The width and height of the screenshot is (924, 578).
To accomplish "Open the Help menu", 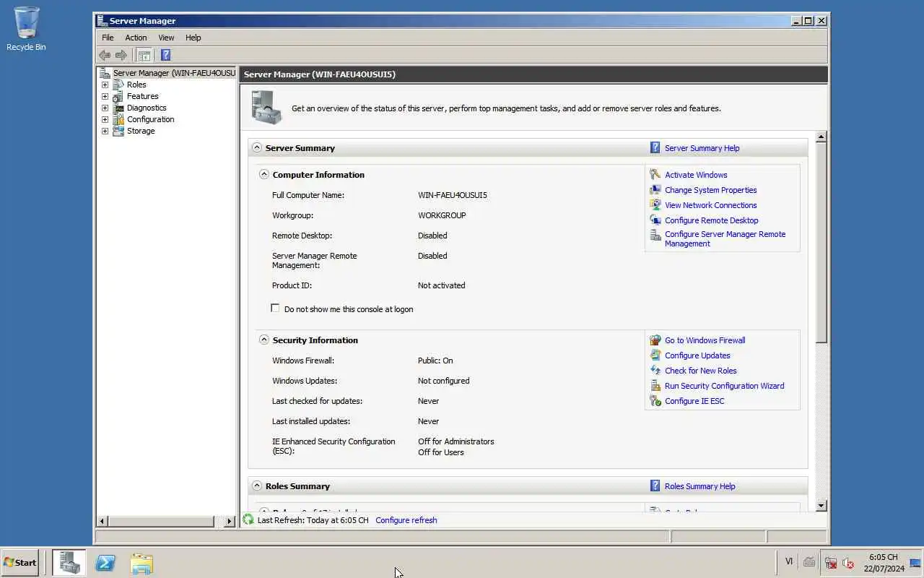I will [x=193, y=38].
